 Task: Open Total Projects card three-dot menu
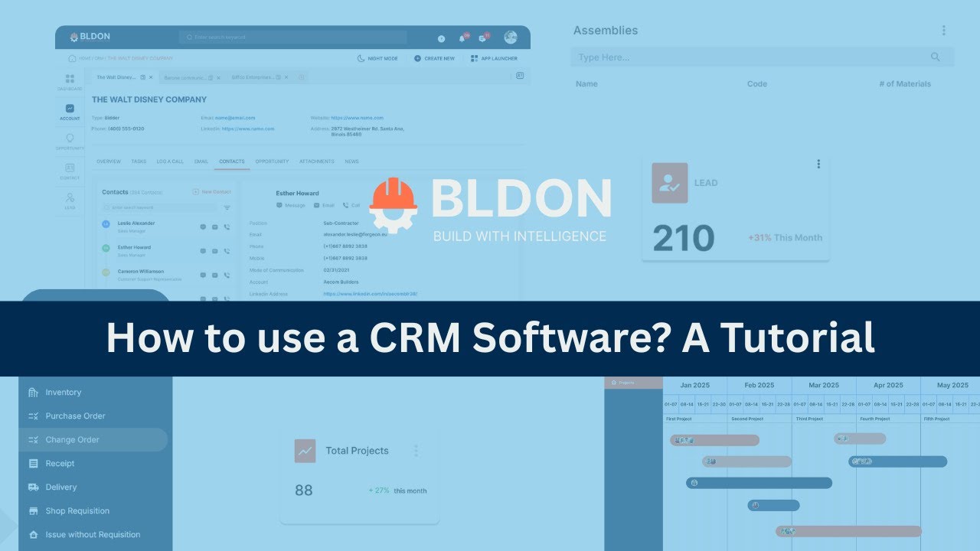(416, 451)
